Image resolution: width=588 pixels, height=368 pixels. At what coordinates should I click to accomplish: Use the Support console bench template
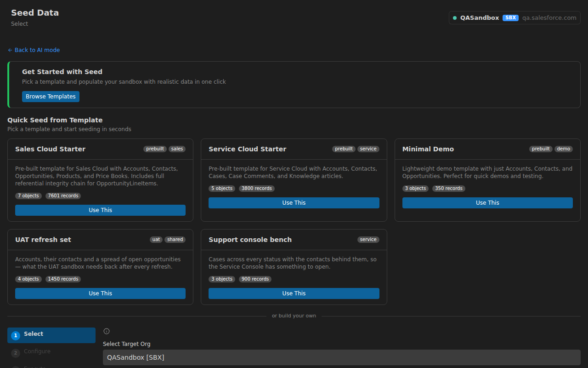[294, 293]
